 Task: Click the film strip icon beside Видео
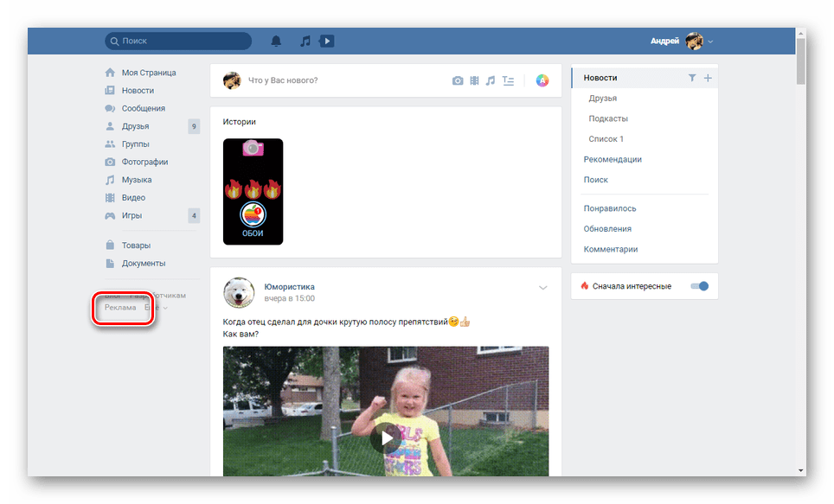tap(110, 198)
